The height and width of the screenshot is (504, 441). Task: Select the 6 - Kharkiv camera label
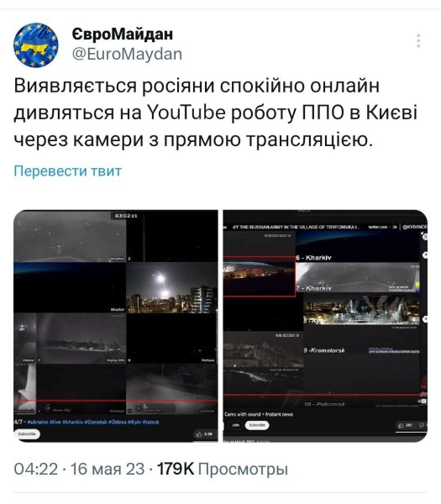pos(313,258)
